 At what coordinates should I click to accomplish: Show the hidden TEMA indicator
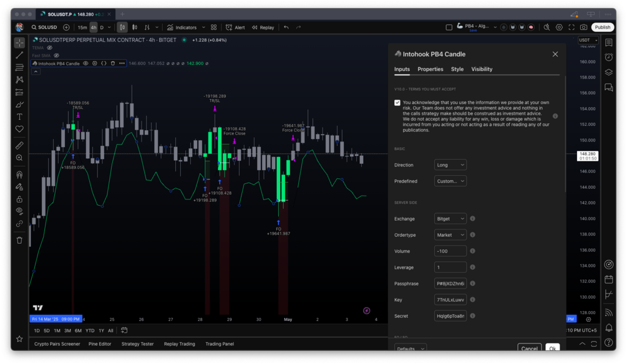click(49, 48)
